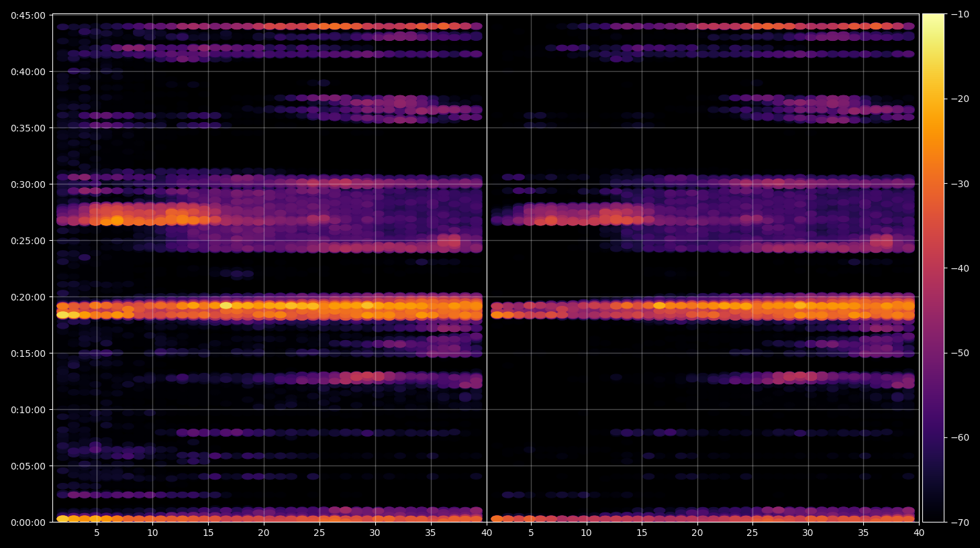Image resolution: width=980 pixels, height=548 pixels.
Task: Click the 0:05:00 time axis label
Action: [x=28, y=466]
